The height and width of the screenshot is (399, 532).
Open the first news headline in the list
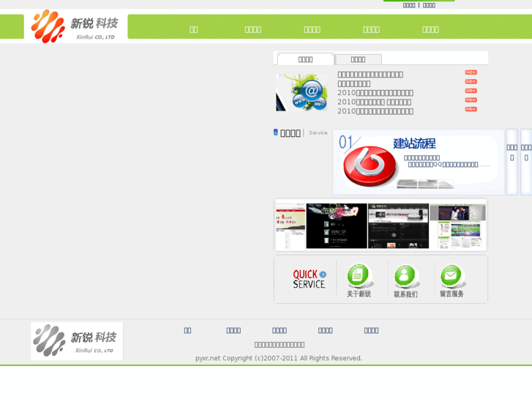[370, 75]
